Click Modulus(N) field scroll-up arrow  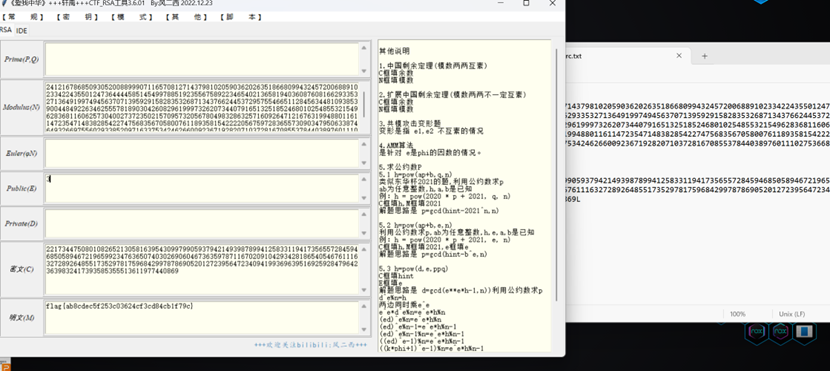pos(364,86)
